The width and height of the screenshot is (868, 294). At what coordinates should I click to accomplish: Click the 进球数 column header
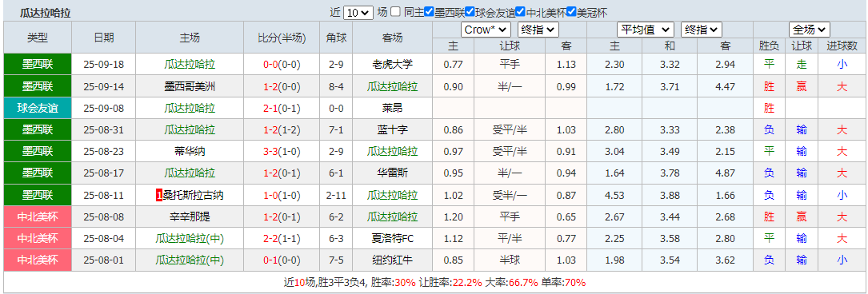pyautogui.click(x=842, y=46)
